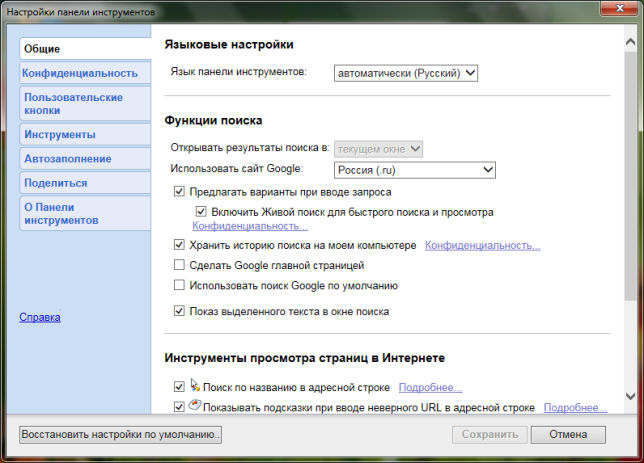Toggle Хранить историю поиска checkbox
644x463 pixels.
(180, 245)
